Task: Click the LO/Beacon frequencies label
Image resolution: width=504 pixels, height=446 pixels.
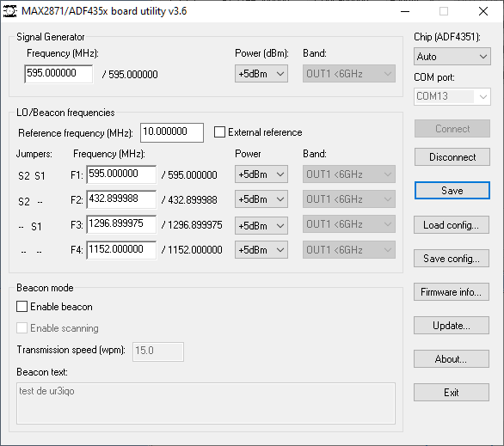Action: pyautogui.click(x=65, y=113)
